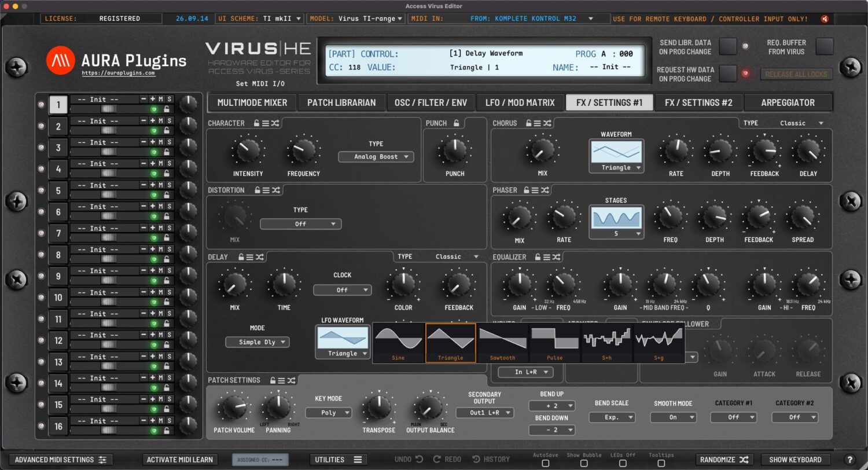Click the Punch section lock icon

click(x=456, y=123)
